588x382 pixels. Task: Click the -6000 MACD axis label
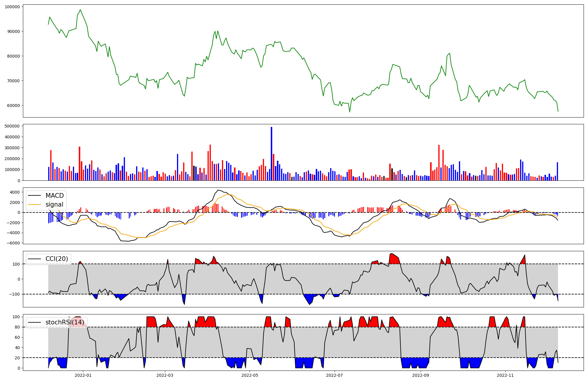[x=13, y=243]
